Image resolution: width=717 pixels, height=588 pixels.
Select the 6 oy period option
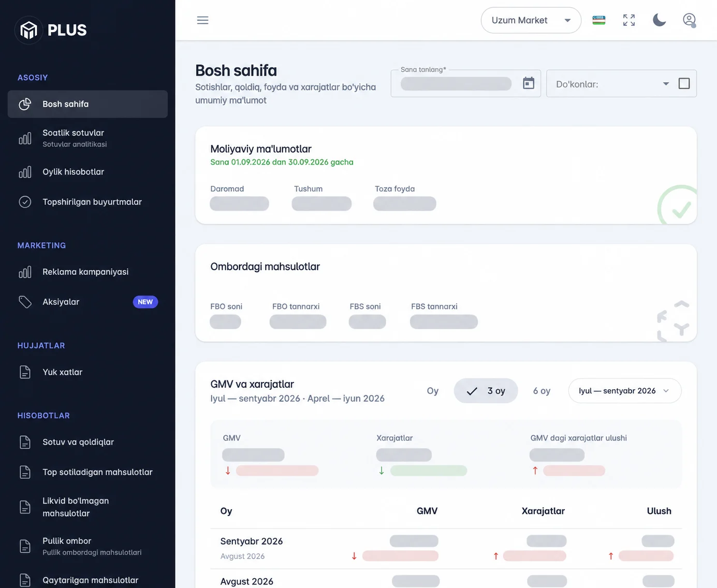click(x=542, y=391)
